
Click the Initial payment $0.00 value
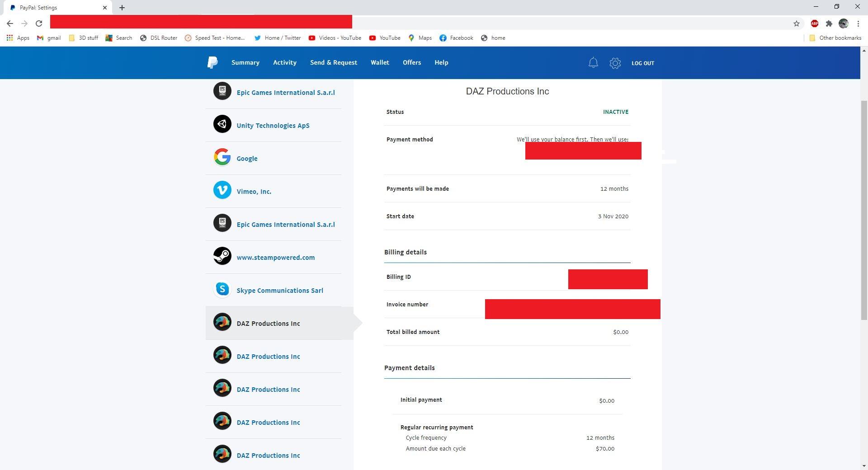click(x=607, y=401)
